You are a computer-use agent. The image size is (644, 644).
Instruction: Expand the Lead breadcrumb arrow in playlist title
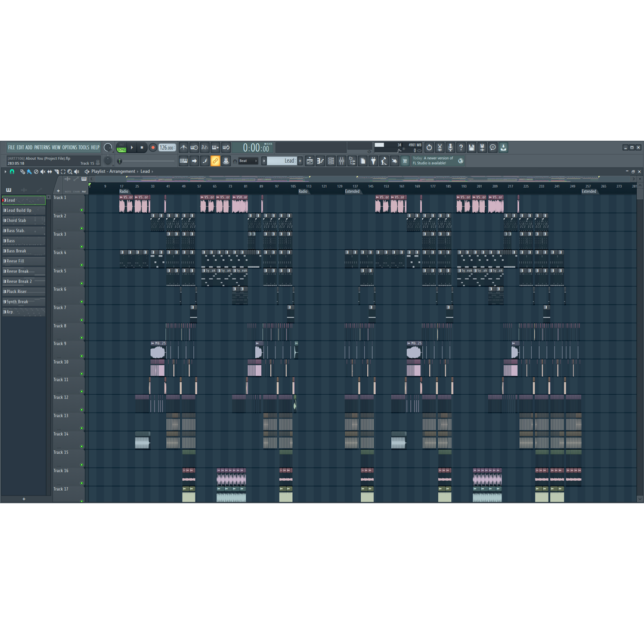click(x=153, y=172)
